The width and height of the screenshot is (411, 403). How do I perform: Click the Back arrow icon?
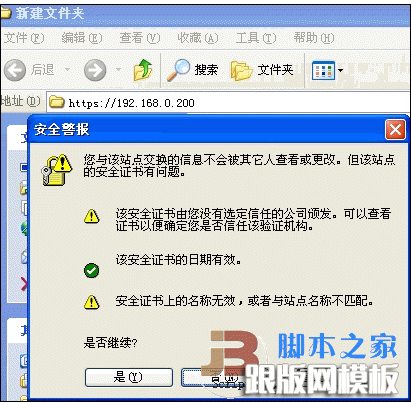click(x=15, y=70)
